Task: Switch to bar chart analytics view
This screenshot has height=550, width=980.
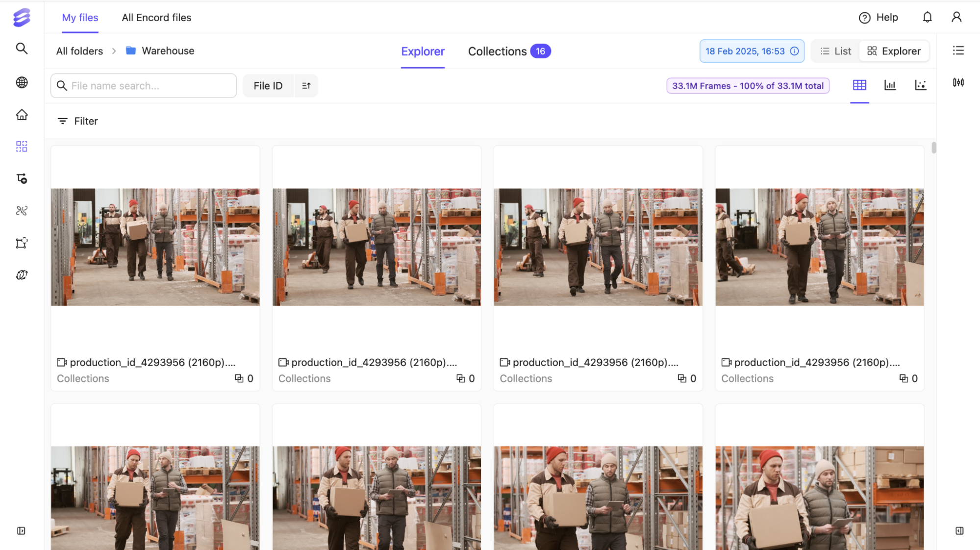Action: pos(890,85)
